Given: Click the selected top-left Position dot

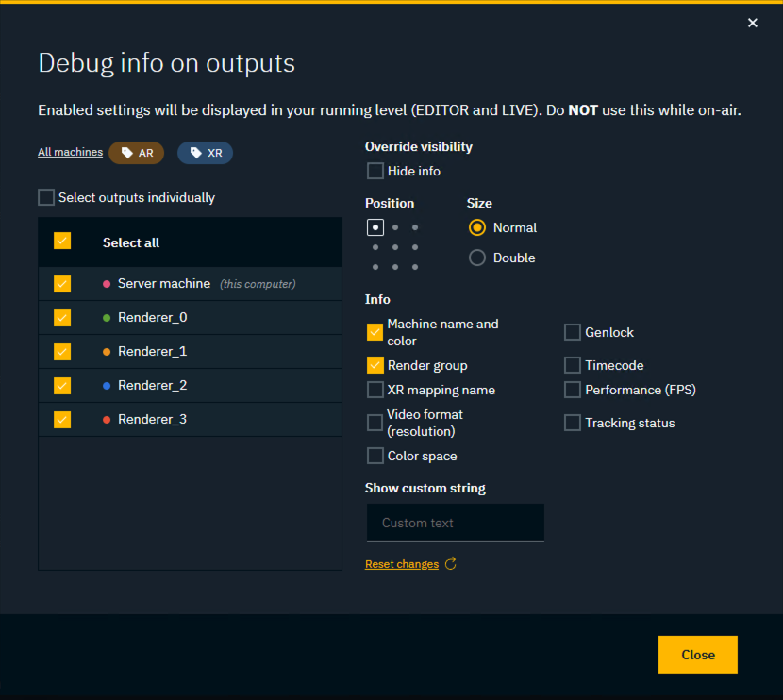Looking at the screenshot, I should click(375, 227).
